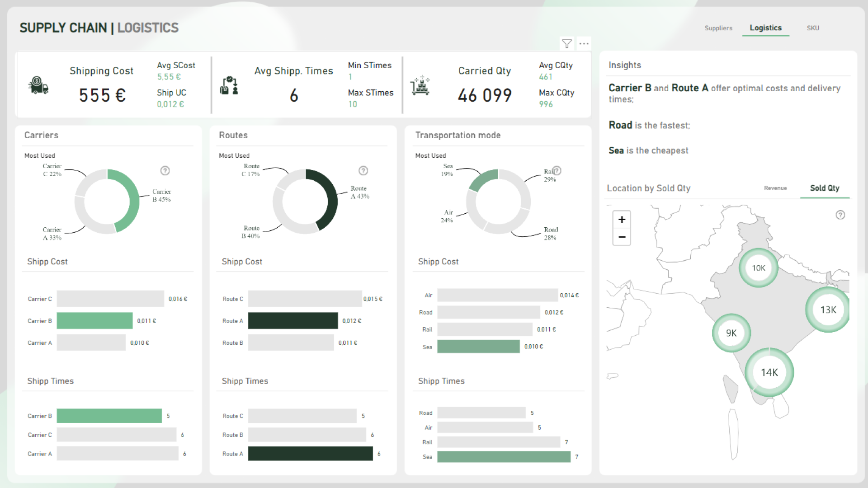Click the 'Carrier A 33%' donut label
This screenshot has width=868, height=488.
(52, 234)
